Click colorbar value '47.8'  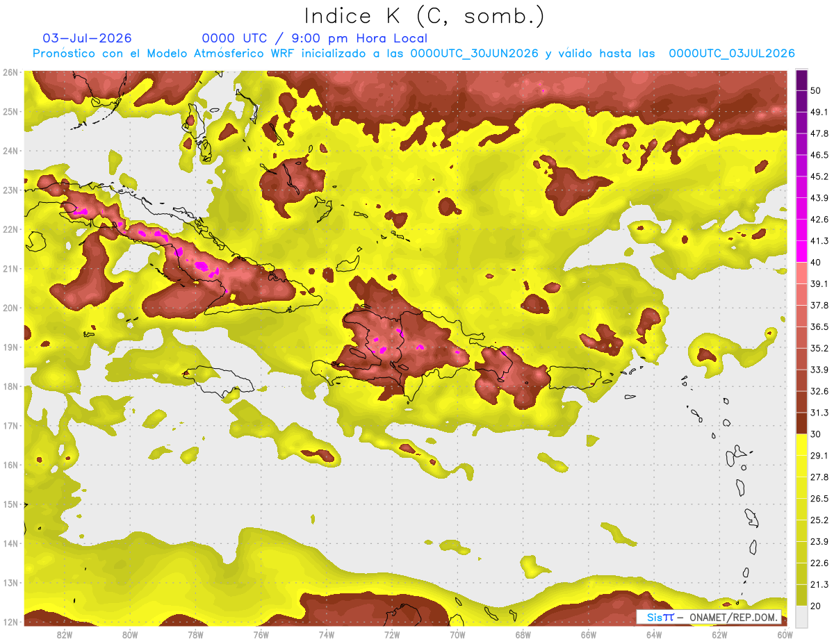pyautogui.click(x=819, y=133)
